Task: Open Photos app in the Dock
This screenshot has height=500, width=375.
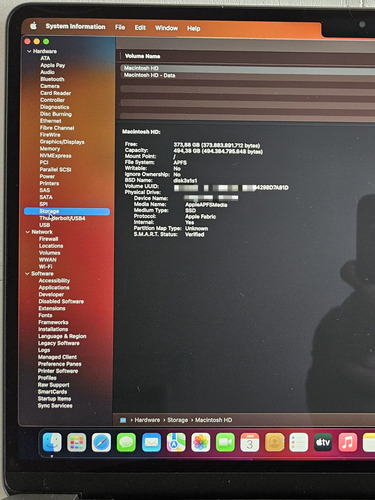Action: pyautogui.click(x=201, y=442)
